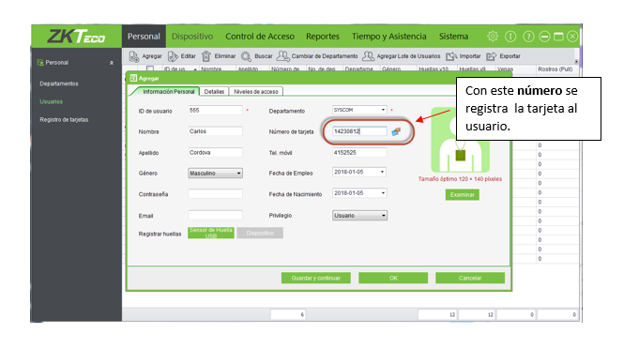Click the Eliminar trash icon
Image resolution: width=639 pixels, height=364 pixels.
pyautogui.click(x=206, y=56)
